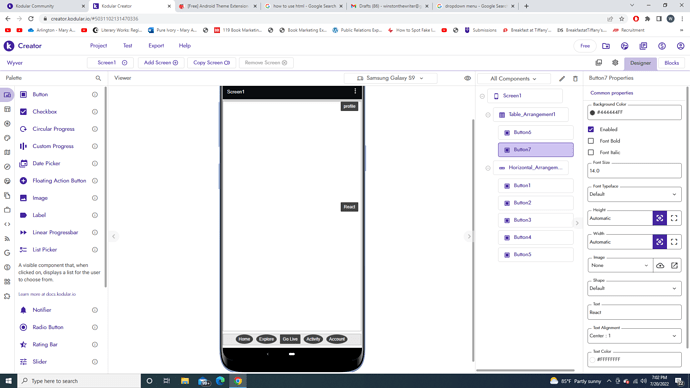Image resolution: width=690 pixels, height=388 pixels.
Task: Expand the Font Typeface dropdown
Action: pos(634,194)
